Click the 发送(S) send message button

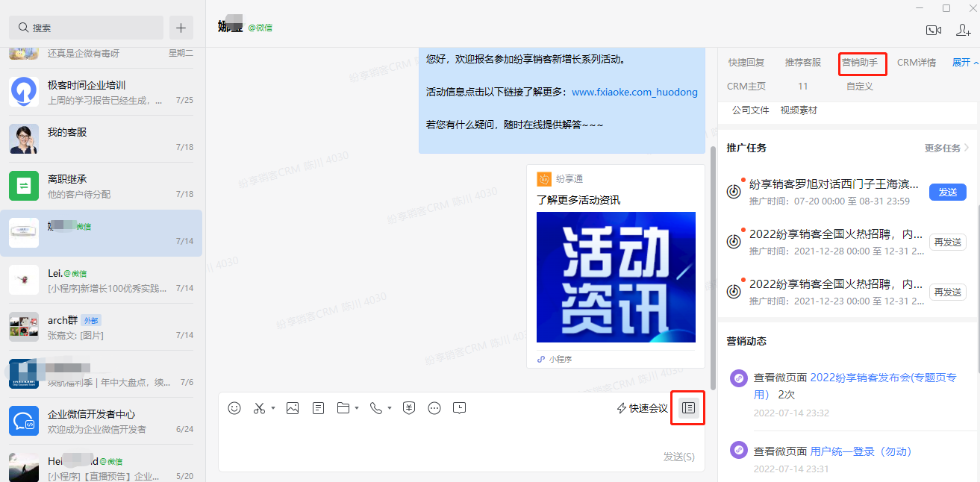click(679, 457)
